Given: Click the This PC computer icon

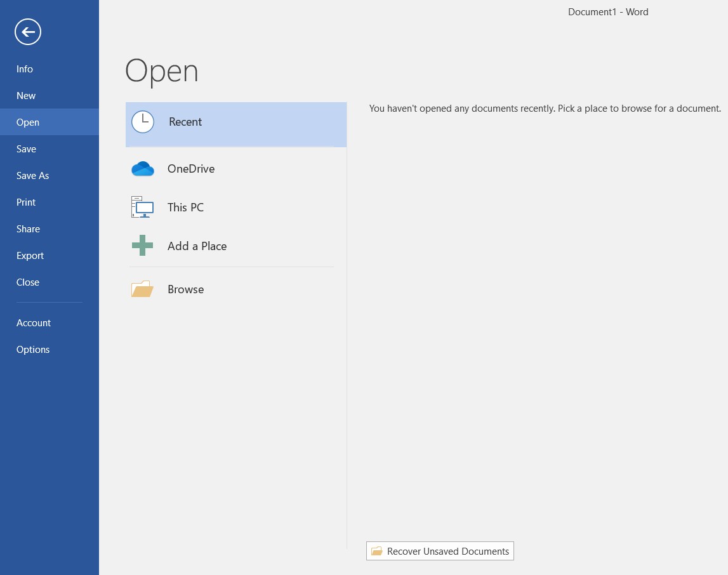Looking at the screenshot, I should pyautogui.click(x=143, y=207).
